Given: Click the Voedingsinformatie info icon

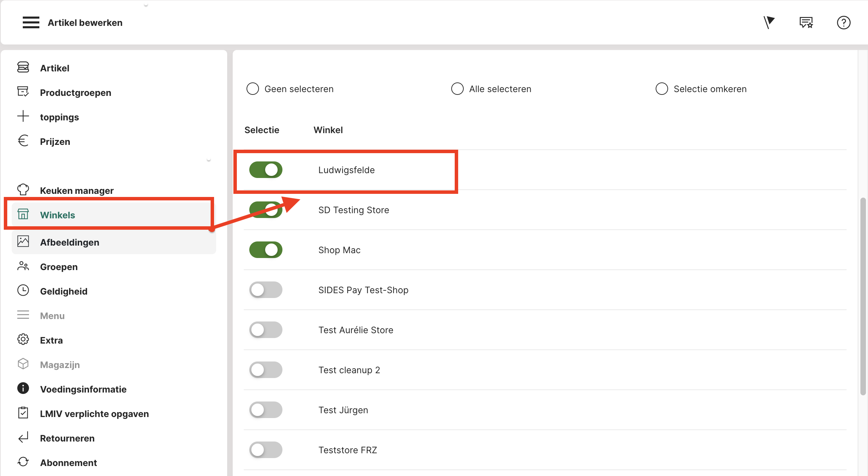Looking at the screenshot, I should pyautogui.click(x=23, y=388).
